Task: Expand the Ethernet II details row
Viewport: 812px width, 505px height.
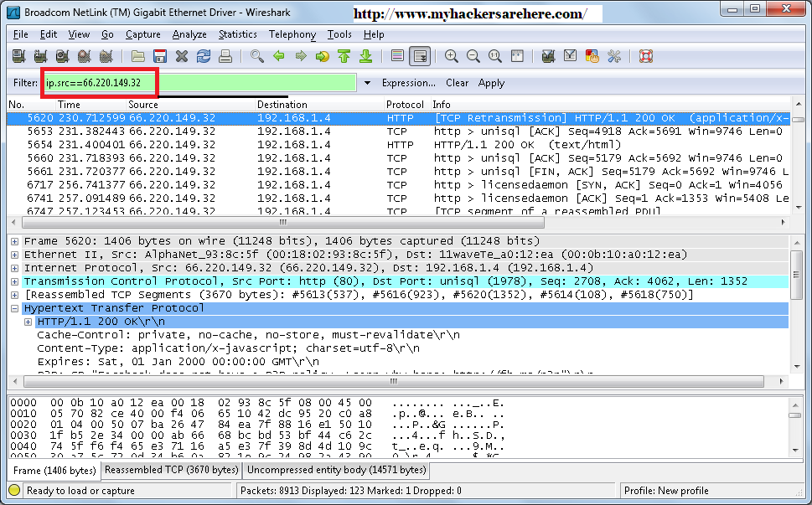Action: (x=14, y=255)
